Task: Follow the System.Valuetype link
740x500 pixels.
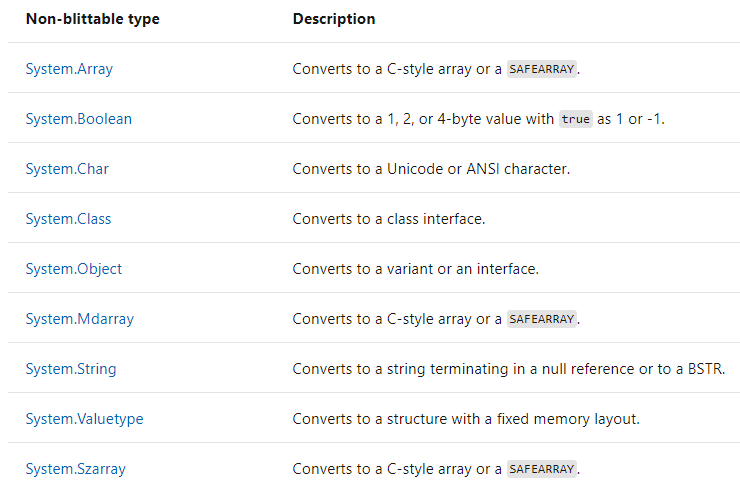Action: pos(84,419)
